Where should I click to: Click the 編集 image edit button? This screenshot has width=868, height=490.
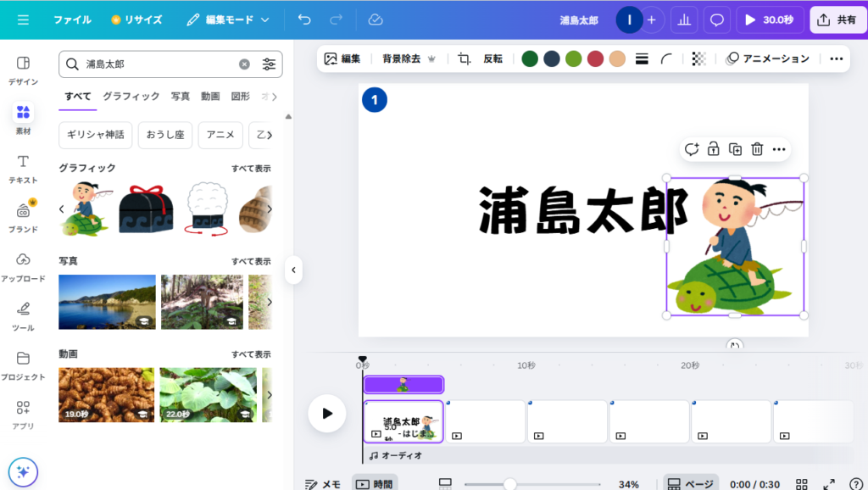[x=342, y=58]
